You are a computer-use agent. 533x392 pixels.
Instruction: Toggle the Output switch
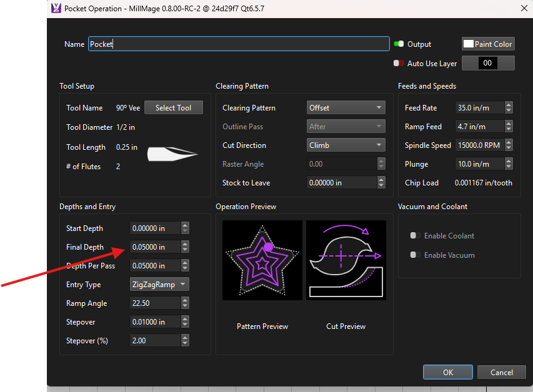399,44
